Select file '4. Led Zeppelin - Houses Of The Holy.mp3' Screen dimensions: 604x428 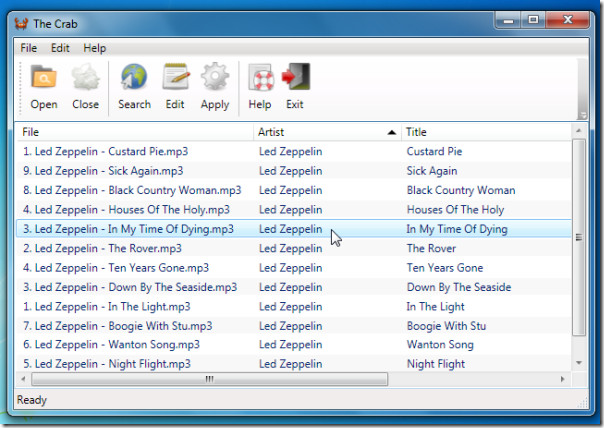126,210
